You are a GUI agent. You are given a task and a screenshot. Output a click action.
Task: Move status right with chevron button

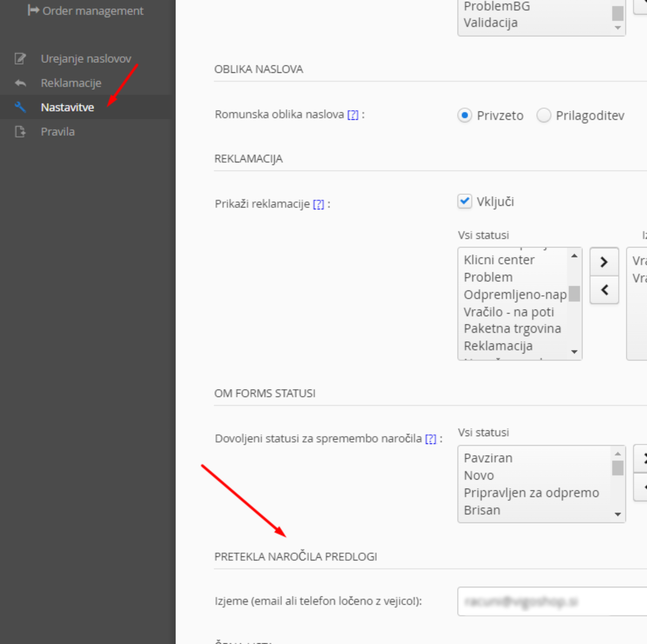(x=604, y=262)
